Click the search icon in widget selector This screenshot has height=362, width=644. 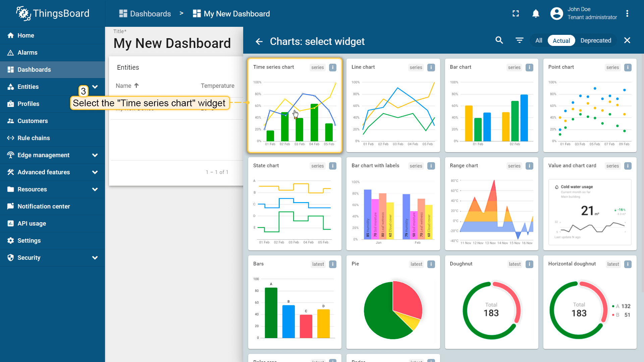[499, 41]
